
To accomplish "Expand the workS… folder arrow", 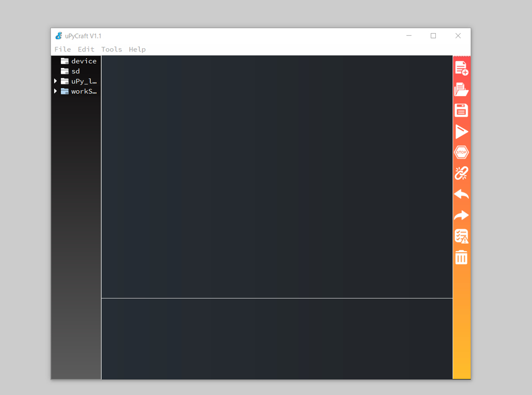I will click(55, 91).
